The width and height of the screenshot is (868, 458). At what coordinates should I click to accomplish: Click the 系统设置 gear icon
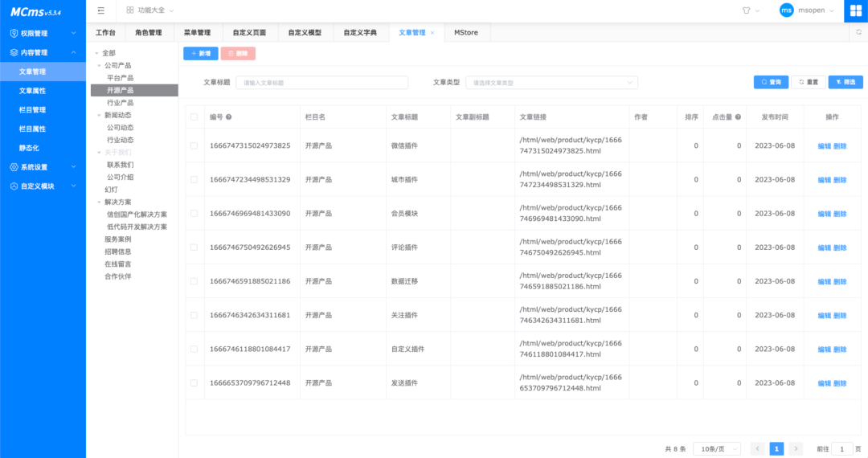coord(14,167)
